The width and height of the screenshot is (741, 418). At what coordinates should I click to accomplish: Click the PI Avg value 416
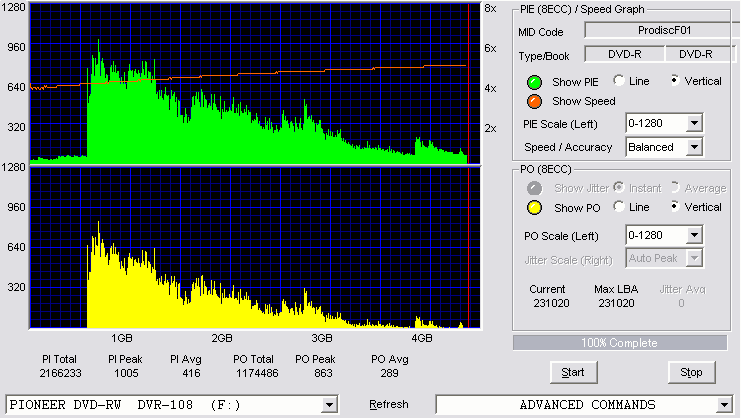coord(191,374)
